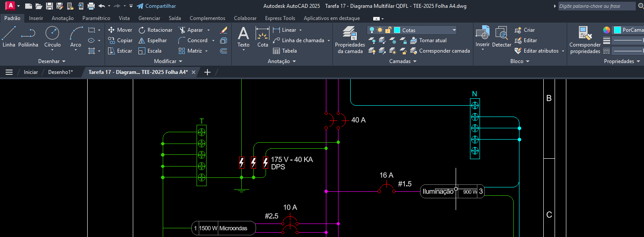Viewport: 644px width, 237px height.
Task: Select the Esticar stretch tool
Action: coord(112,51)
